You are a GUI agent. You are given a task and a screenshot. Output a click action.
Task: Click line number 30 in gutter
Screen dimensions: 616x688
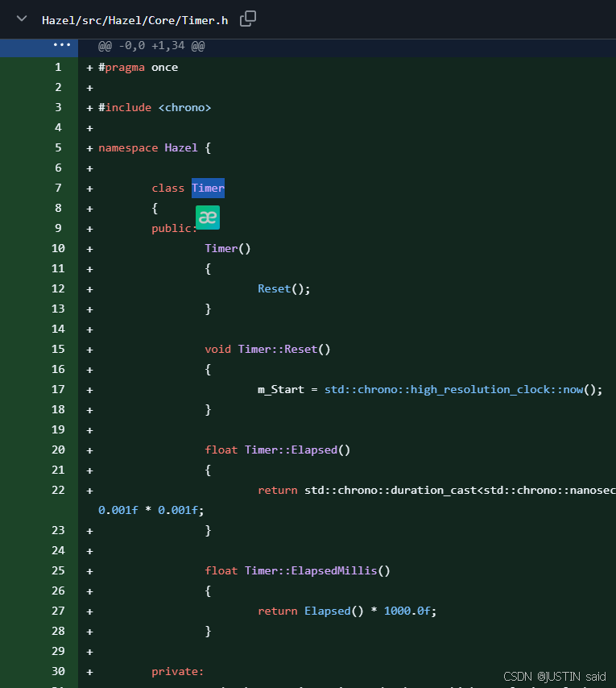(x=58, y=671)
